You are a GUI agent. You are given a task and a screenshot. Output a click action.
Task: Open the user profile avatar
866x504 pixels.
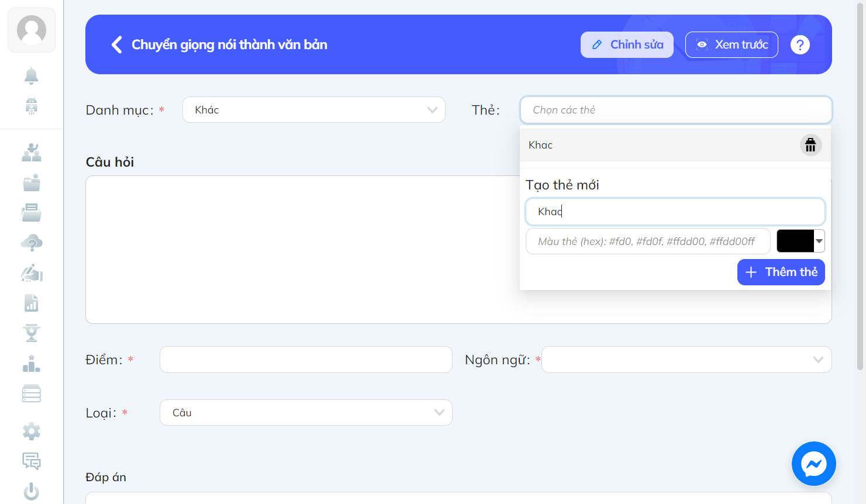point(32,30)
